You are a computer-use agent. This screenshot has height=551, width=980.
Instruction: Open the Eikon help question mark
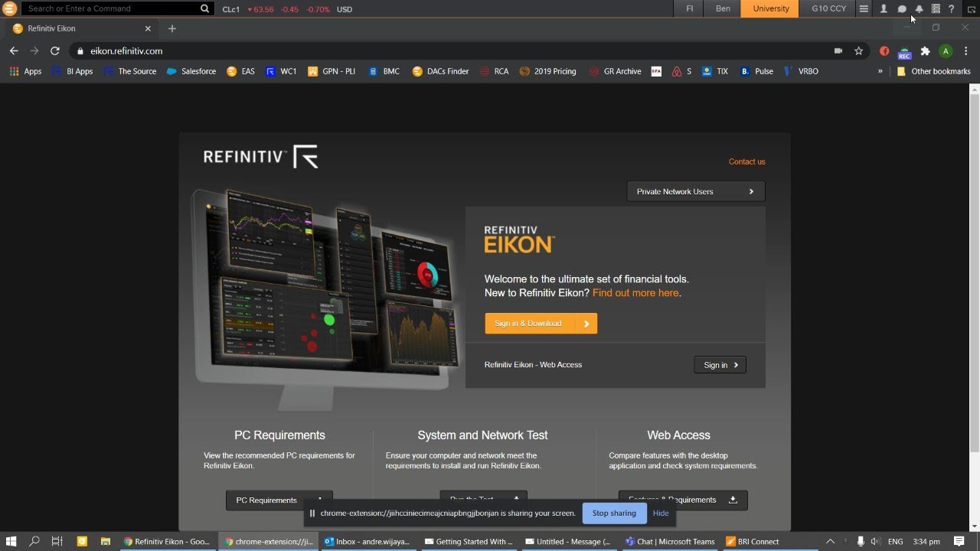[x=952, y=9]
